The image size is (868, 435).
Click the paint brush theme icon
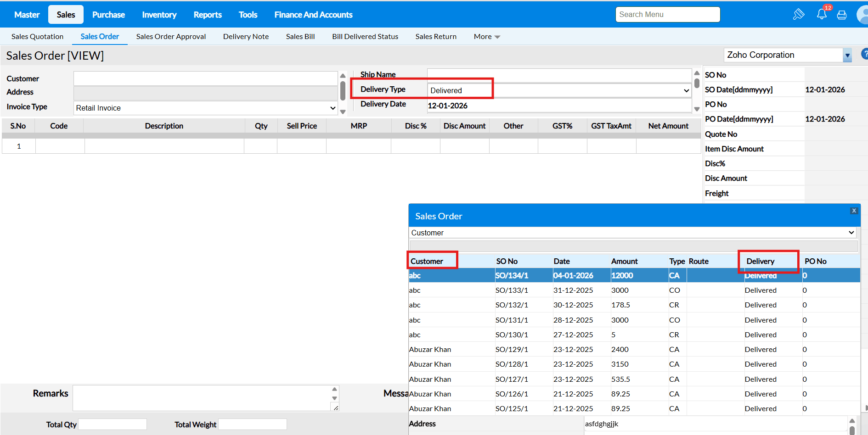[x=799, y=14]
